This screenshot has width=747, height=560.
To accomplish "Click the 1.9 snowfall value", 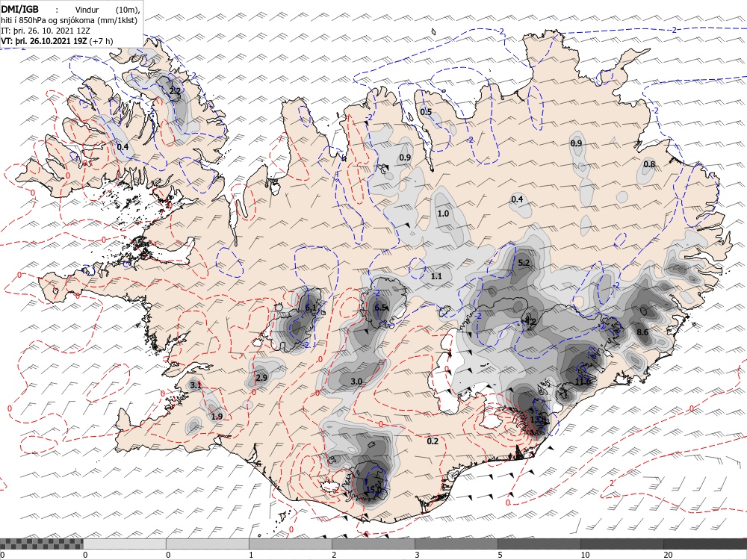I will point(217,417).
